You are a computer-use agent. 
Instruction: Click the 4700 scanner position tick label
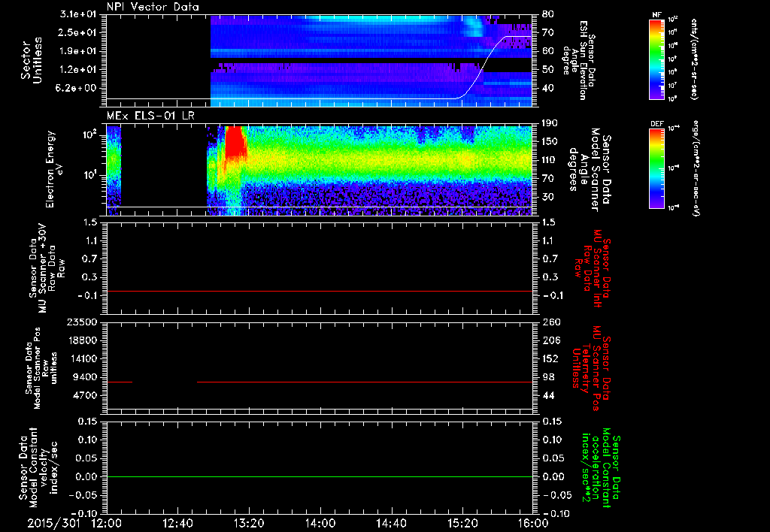point(86,395)
